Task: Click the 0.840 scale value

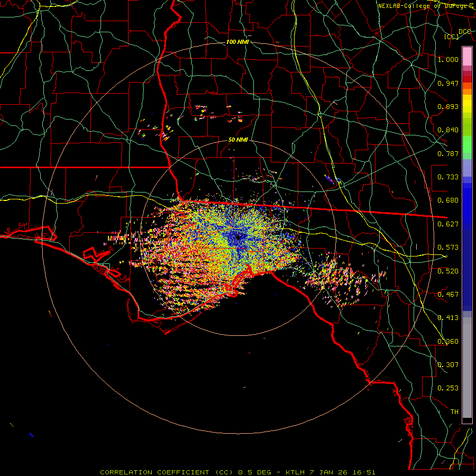Action: [x=448, y=130]
